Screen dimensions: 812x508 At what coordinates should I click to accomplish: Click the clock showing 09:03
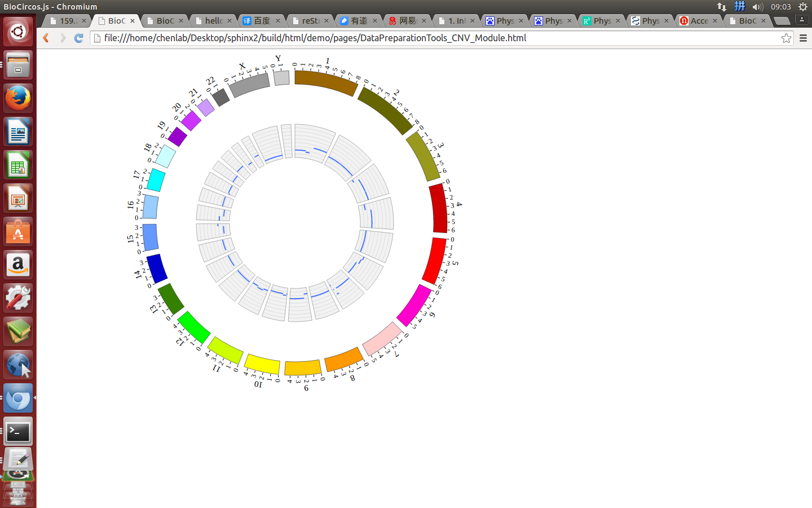[781, 7]
